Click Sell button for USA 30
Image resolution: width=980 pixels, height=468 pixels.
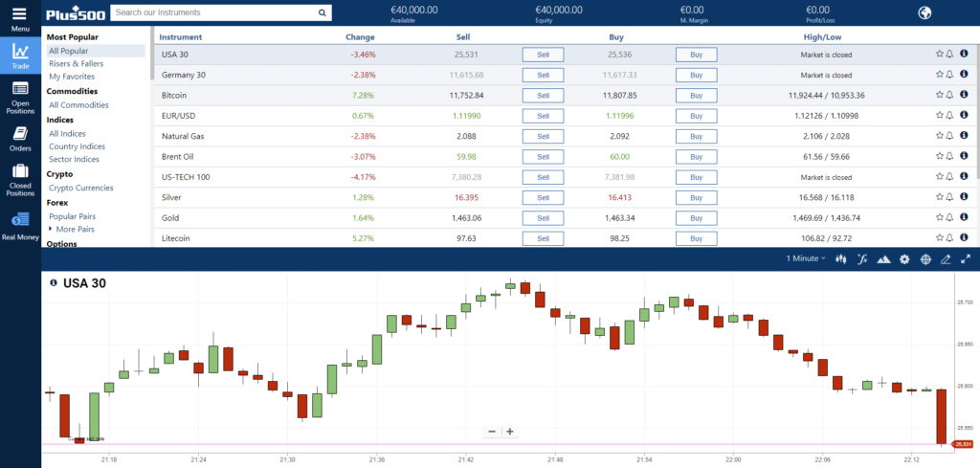[x=544, y=55]
